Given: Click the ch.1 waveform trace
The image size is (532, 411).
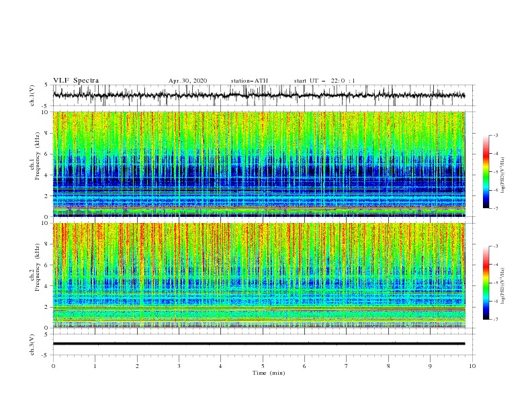Looking at the screenshot, I should pyautogui.click(x=259, y=95).
